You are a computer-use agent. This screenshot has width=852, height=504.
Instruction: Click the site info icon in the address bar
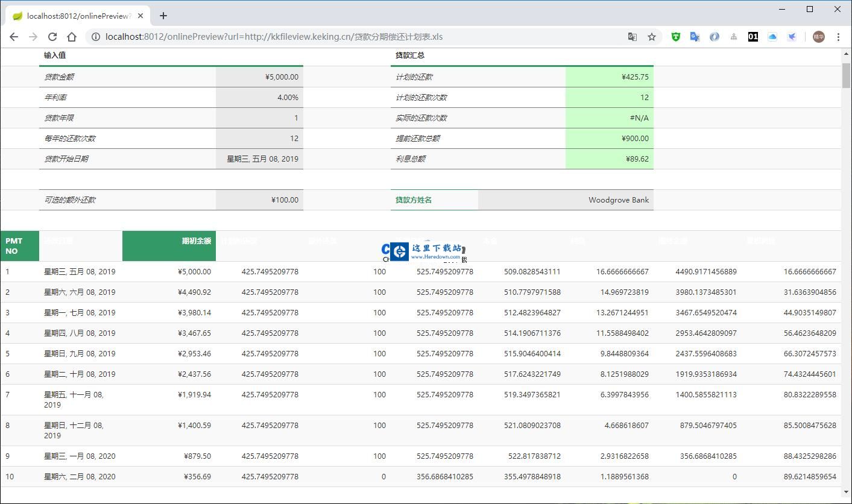click(96, 37)
